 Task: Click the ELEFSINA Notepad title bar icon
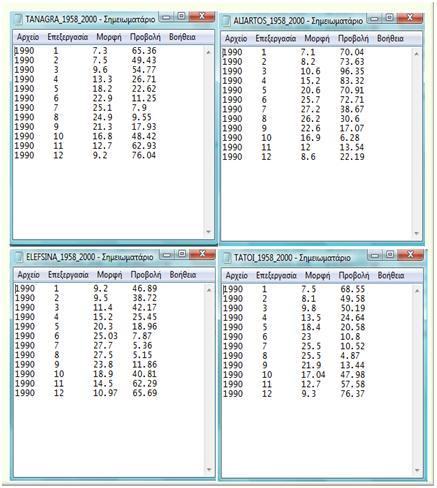(19, 257)
